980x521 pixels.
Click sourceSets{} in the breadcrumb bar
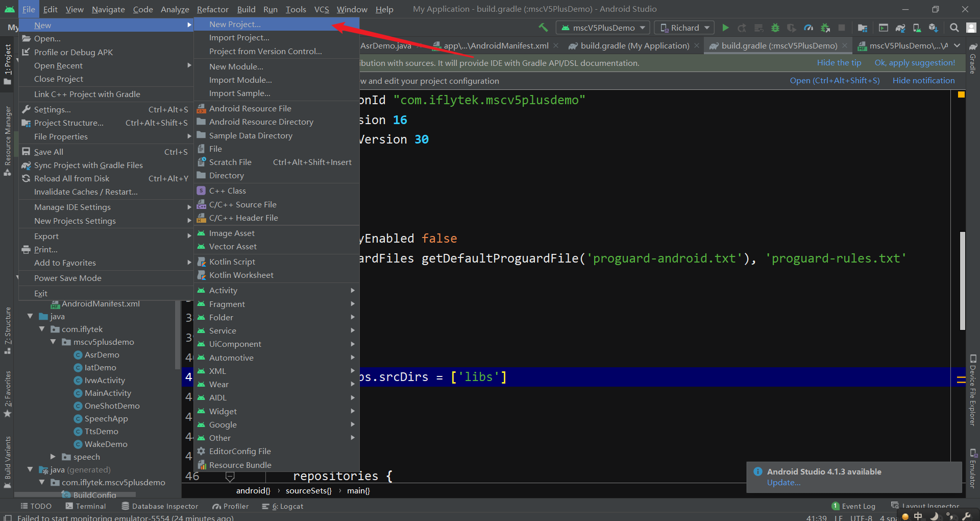(308, 491)
